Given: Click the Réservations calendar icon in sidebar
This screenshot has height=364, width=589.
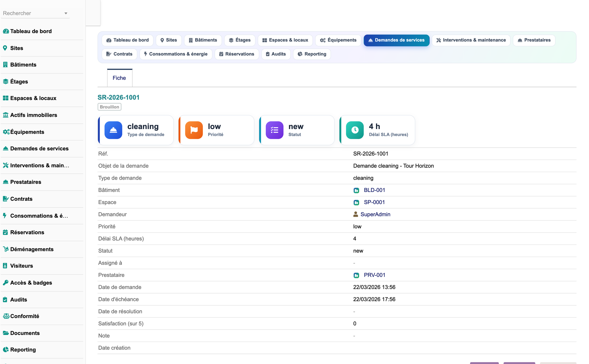Looking at the screenshot, I should click(x=5, y=232).
